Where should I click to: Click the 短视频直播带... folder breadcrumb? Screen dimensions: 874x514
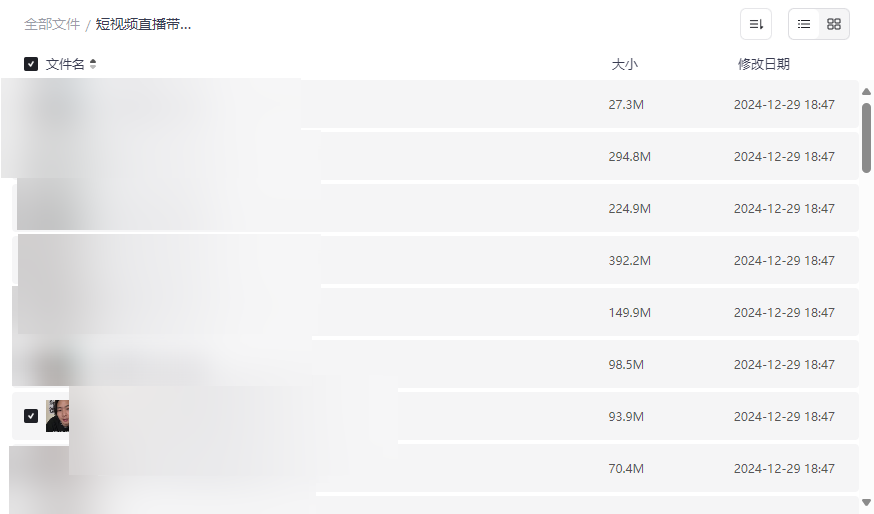[143, 24]
